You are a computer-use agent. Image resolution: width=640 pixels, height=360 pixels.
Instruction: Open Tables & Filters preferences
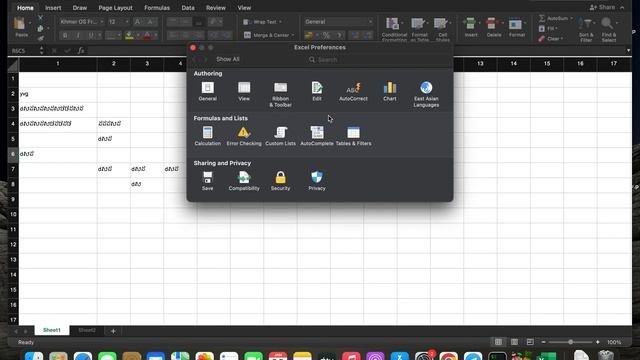353,136
